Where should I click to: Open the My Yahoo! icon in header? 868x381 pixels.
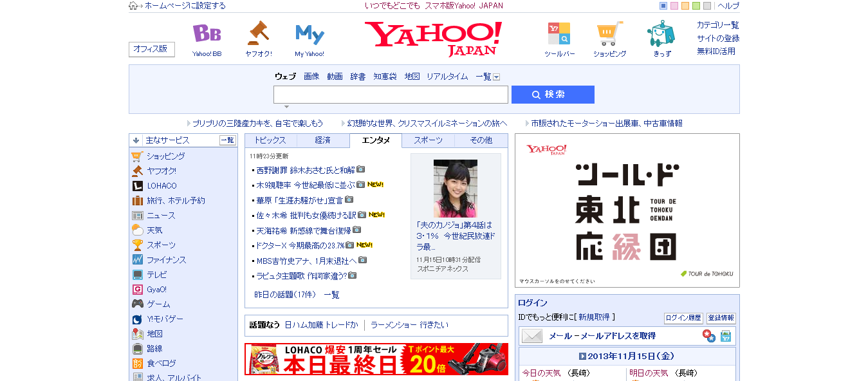pos(309,33)
